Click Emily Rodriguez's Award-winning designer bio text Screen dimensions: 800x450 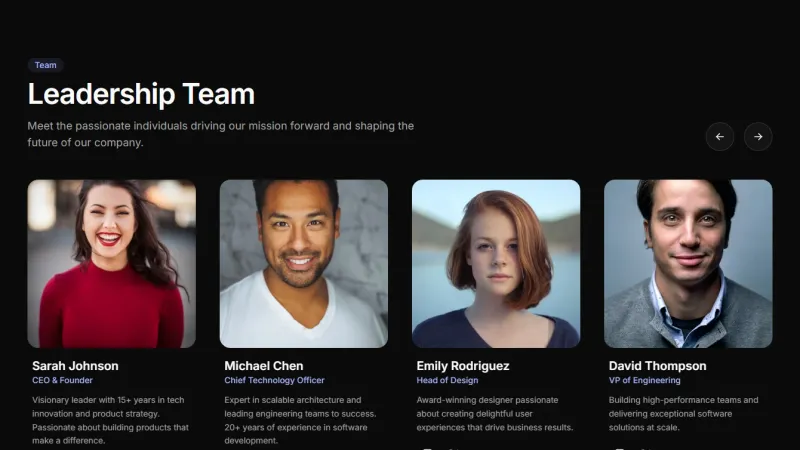(494, 414)
